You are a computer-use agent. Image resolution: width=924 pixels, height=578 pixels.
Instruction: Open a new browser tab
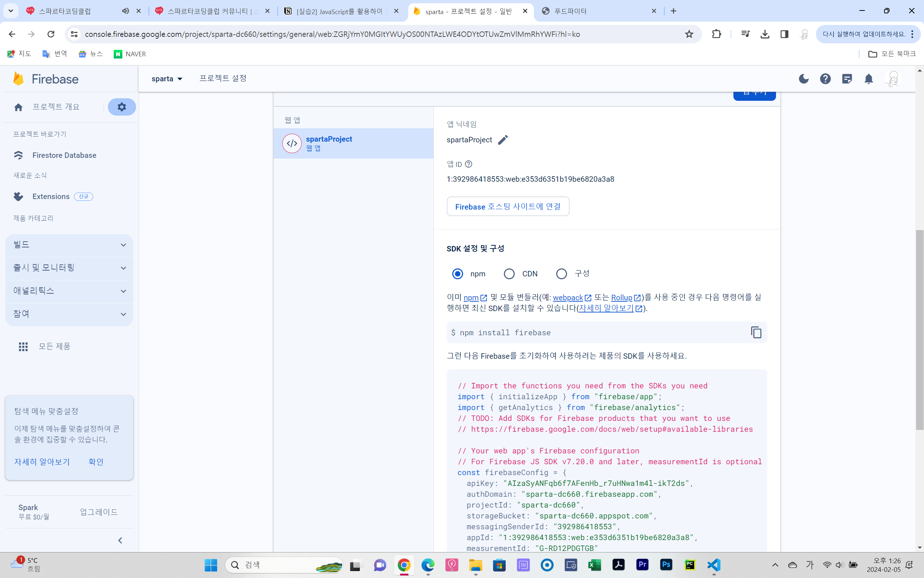674,11
